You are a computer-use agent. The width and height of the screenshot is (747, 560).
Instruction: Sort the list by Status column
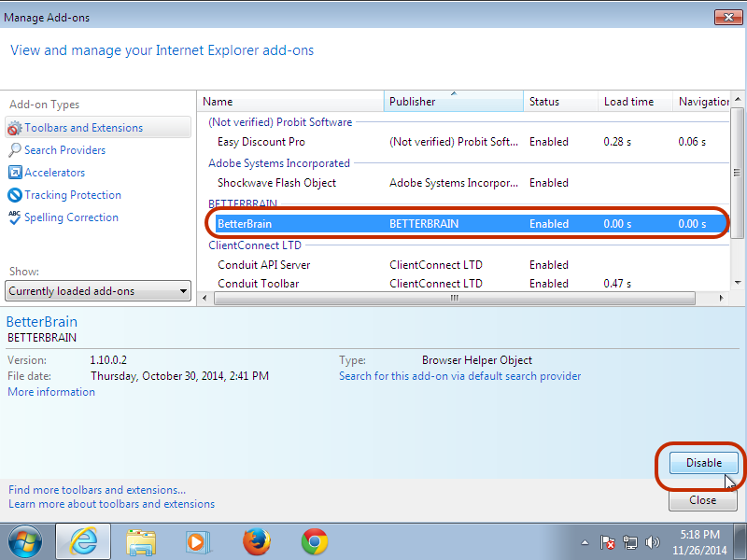560,102
